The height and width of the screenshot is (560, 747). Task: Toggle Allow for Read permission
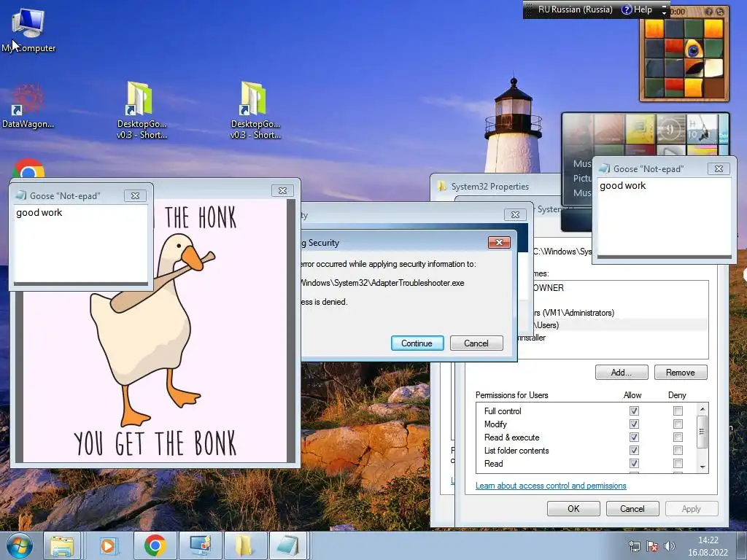(x=634, y=463)
